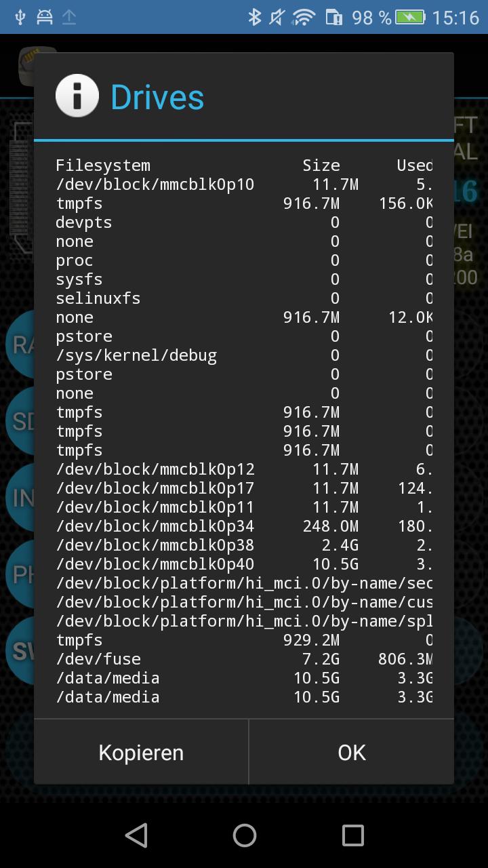Tap the selinuxfs entry
The height and width of the screenshot is (868, 488).
98,298
